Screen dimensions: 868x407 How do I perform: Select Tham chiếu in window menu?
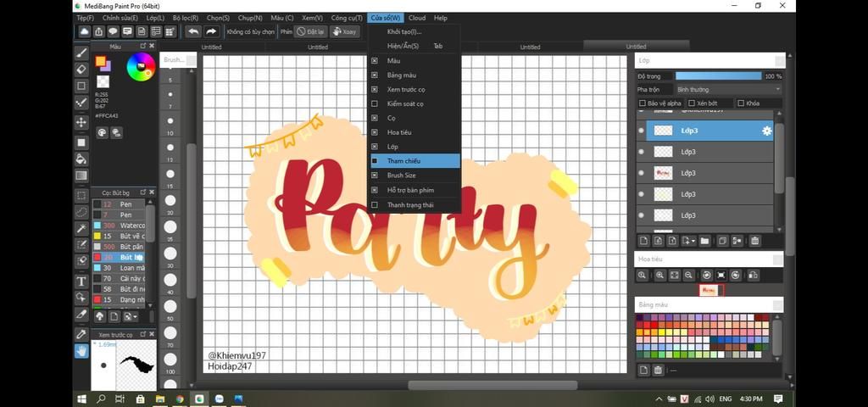[x=415, y=160]
